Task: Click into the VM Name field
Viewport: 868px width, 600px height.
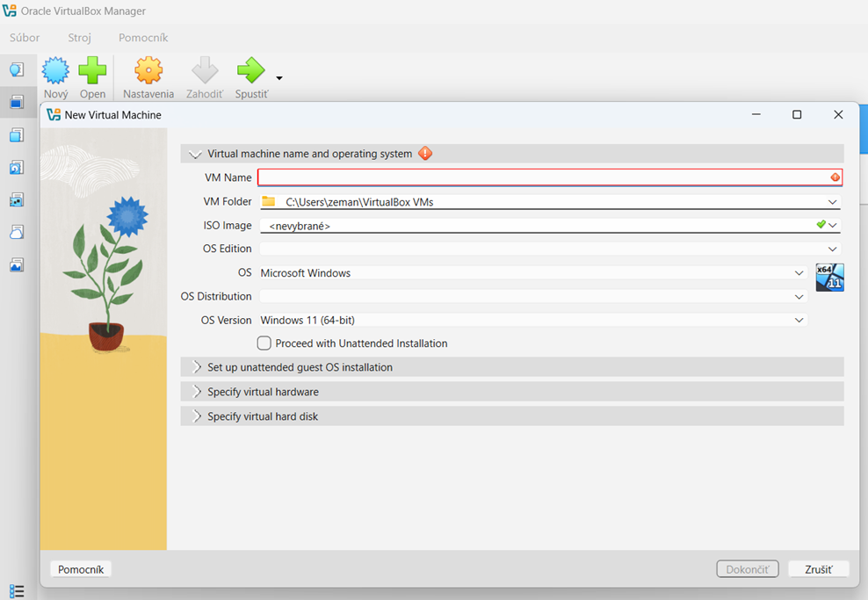Action: point(550,177)
